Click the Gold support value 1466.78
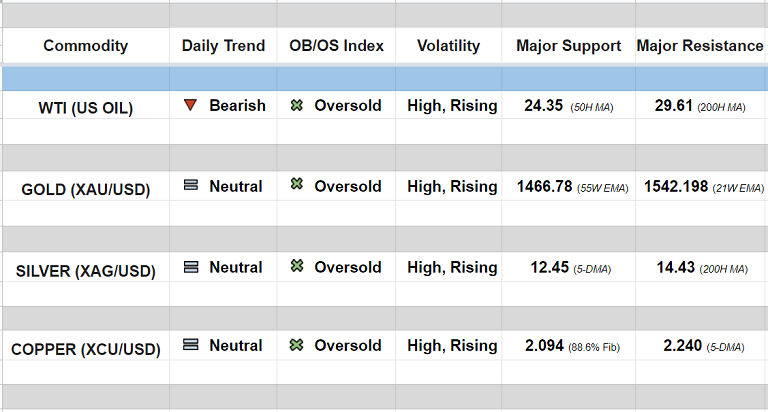The height and width of the screenshot is (412, 768). (545, 186)
